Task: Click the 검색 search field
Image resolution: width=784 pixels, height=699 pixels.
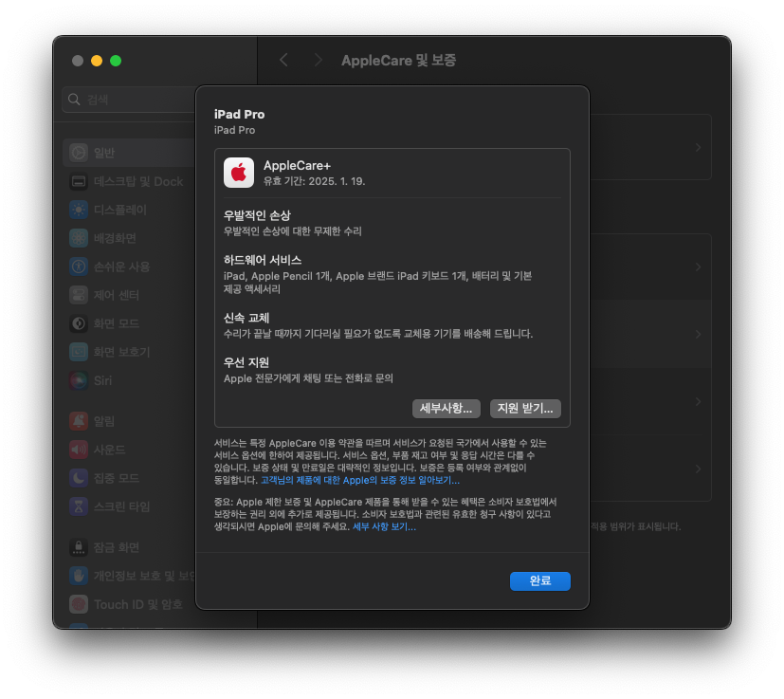Action: tap(129, 100)
